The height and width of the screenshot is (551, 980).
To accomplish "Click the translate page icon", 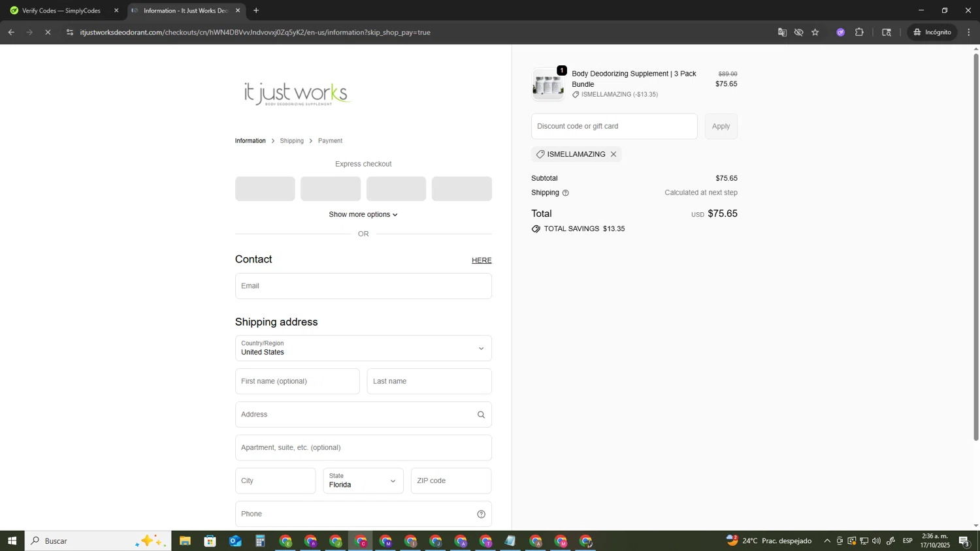I will [782, 32].
